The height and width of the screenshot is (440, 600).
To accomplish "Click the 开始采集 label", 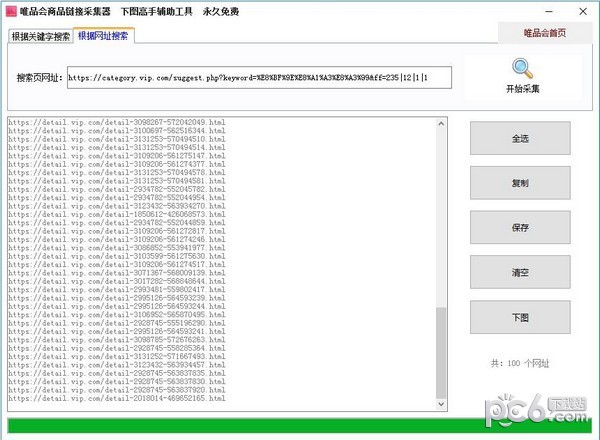I will coord(523,89).
